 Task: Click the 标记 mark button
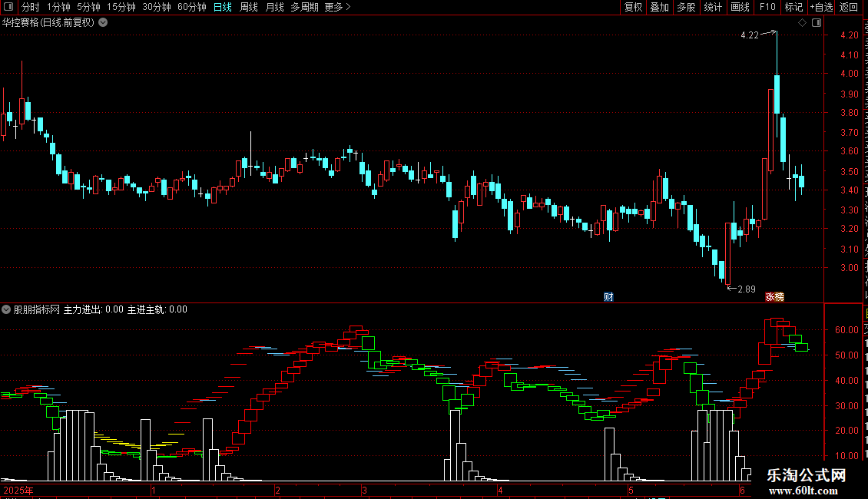(793, 7)
